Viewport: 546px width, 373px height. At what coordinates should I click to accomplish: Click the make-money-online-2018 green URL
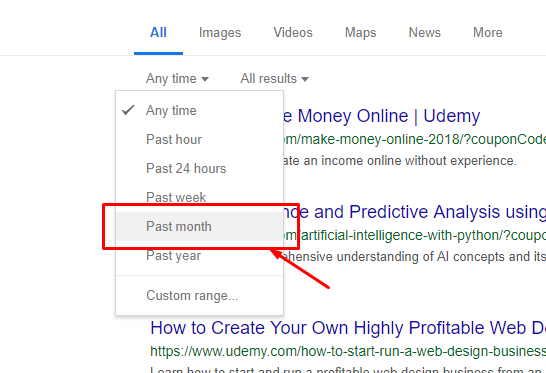414,139
